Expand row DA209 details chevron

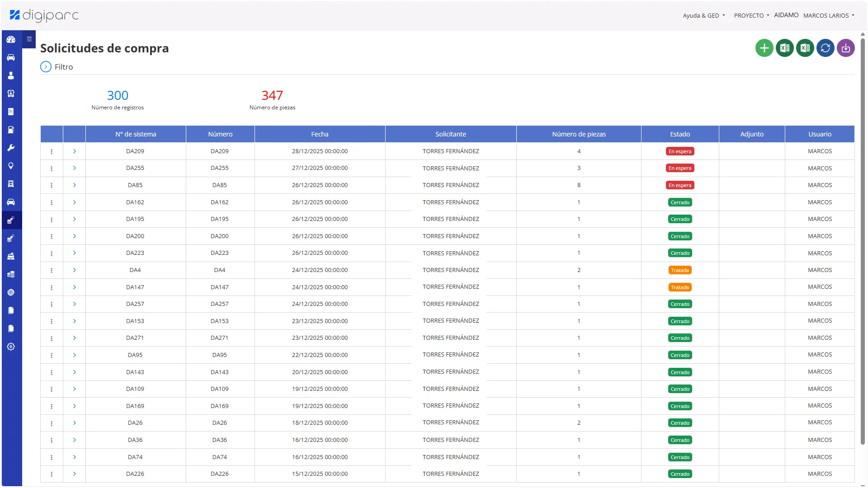[x=74, y=151]
